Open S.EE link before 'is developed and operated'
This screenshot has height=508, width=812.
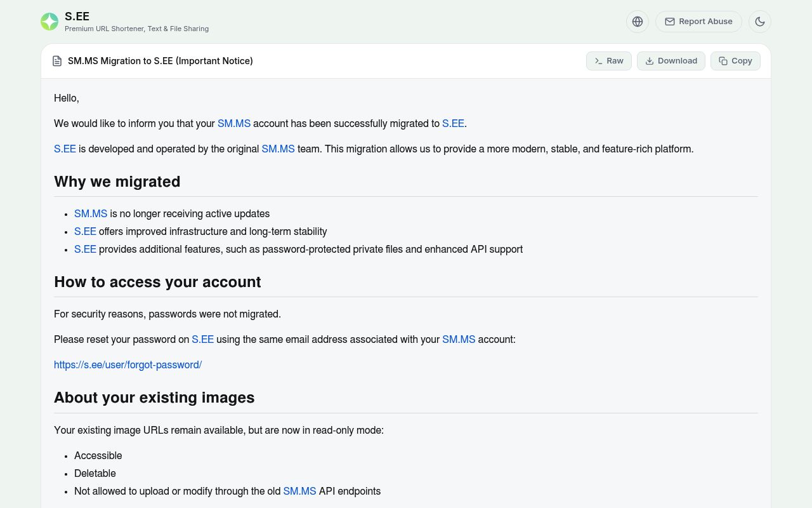[x=65, y=149]
